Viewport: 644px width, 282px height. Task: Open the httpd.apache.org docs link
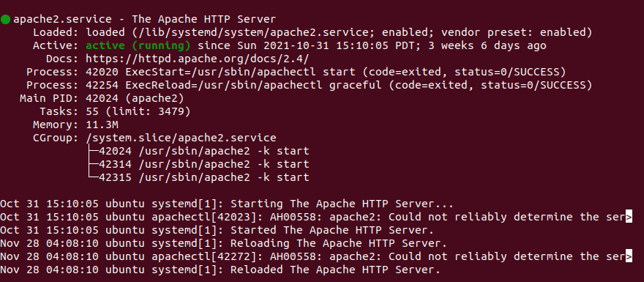tap(197, 59)
